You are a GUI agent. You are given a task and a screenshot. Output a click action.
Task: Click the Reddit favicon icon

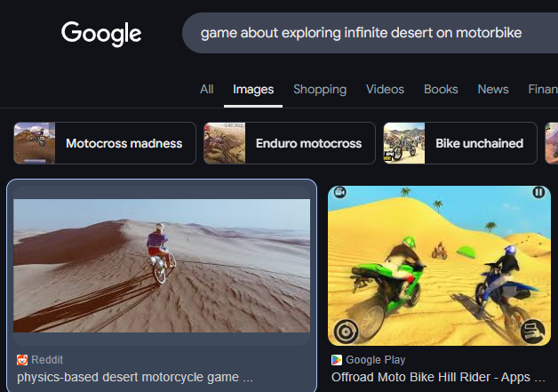pos(22,360)
